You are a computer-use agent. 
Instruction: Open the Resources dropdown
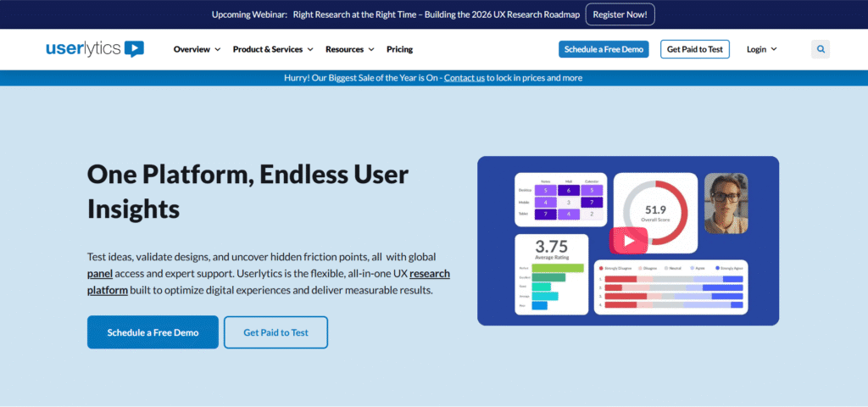(x=349, y=49)
